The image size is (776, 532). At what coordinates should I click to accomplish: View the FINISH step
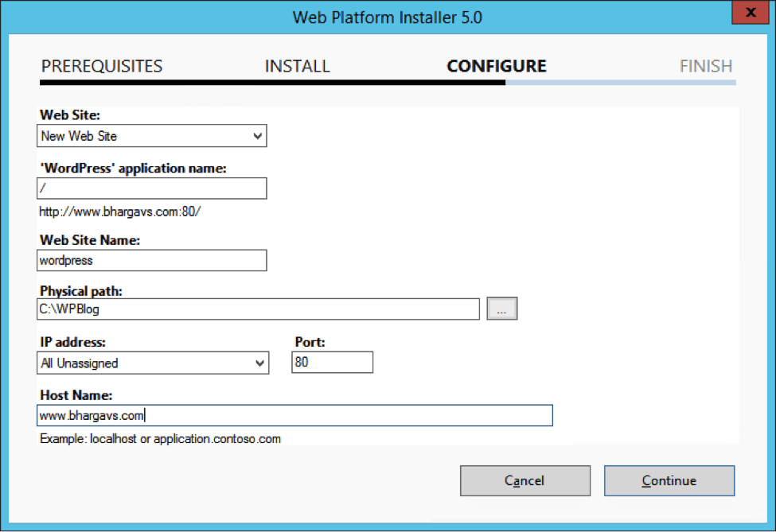point(705,66)
